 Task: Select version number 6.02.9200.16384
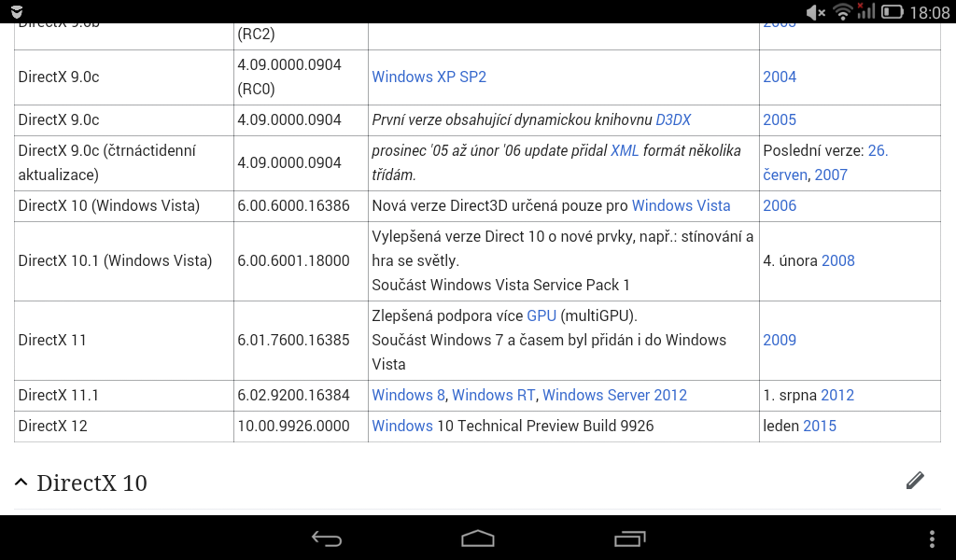[293, 396]
